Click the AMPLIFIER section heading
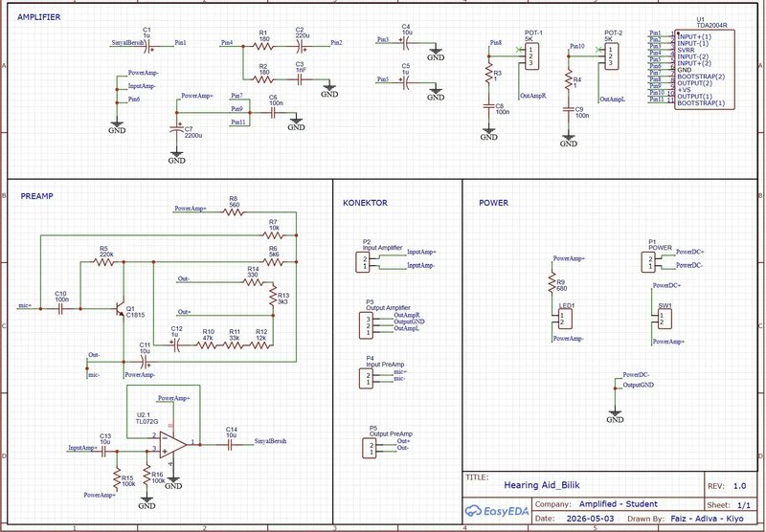The width and height of the screenshot is (766, 532). click(x=38, y=17)
